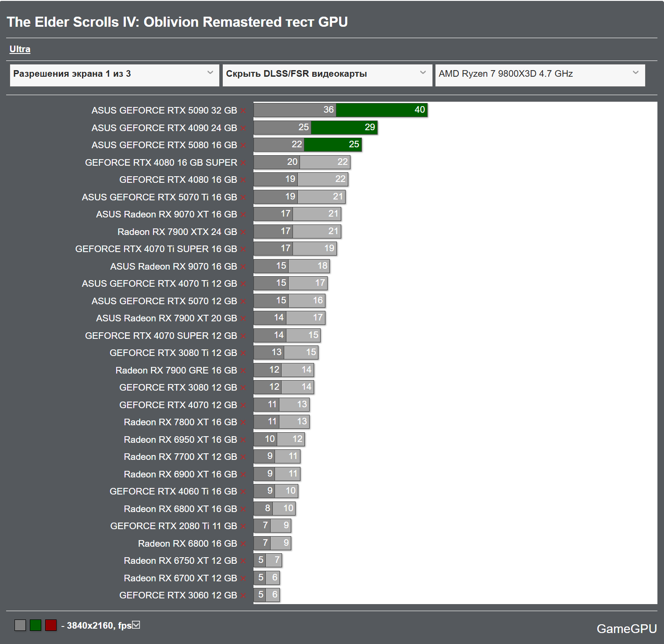Open the AMD Ryzen 7 9800X3D CPU dropdown
Viewport: 664px width, 644px height.
[540, 75]
